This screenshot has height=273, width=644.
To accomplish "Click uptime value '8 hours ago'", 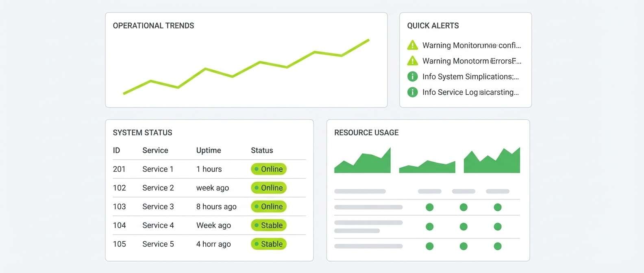I will 216,206.
